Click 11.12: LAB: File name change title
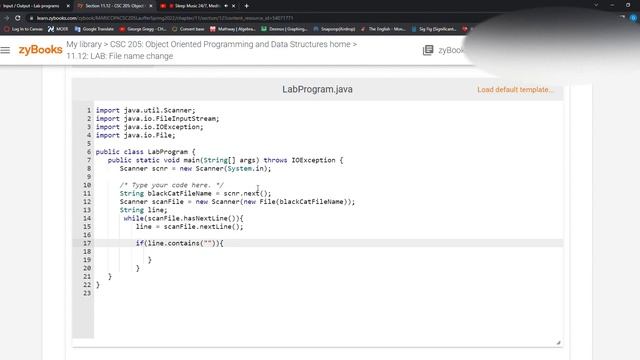Image resolution: width=640 pixels, height=360 pixels. click(120, 56)
